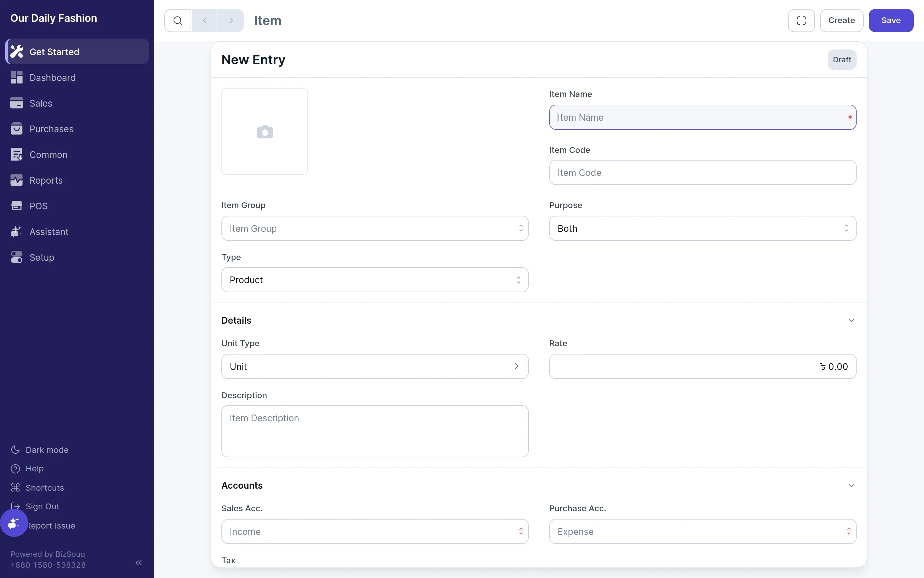Click the phone number +880 1580-538328
Image resolution: width=924 pixels, height=578 pixels.
[x=48, y=565]
